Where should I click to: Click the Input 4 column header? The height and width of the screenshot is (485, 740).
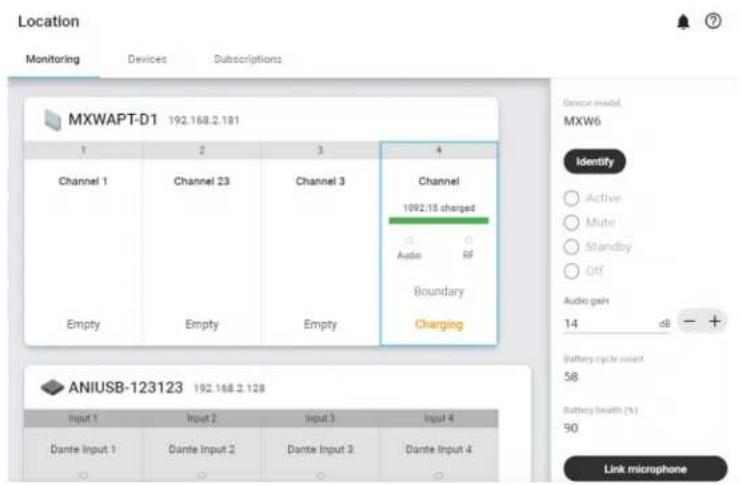pyautogui.click(x=439, y=418)
